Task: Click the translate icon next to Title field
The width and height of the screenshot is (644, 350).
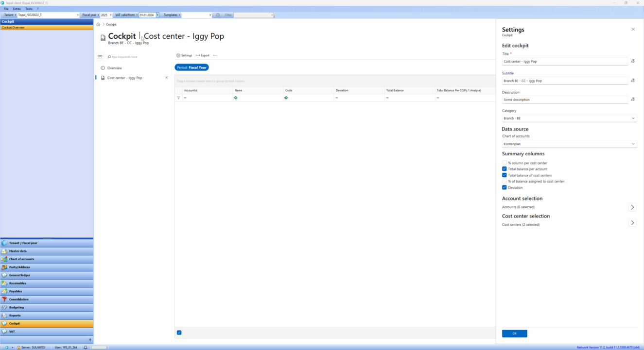Action: [632, 61]
